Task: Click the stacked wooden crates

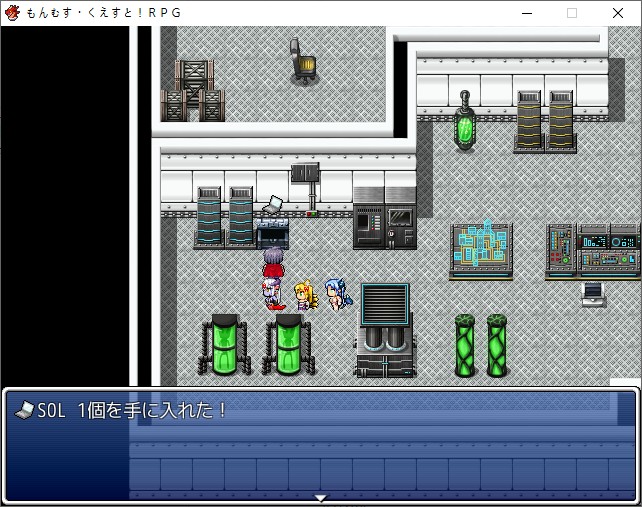Action: (193, 91)
